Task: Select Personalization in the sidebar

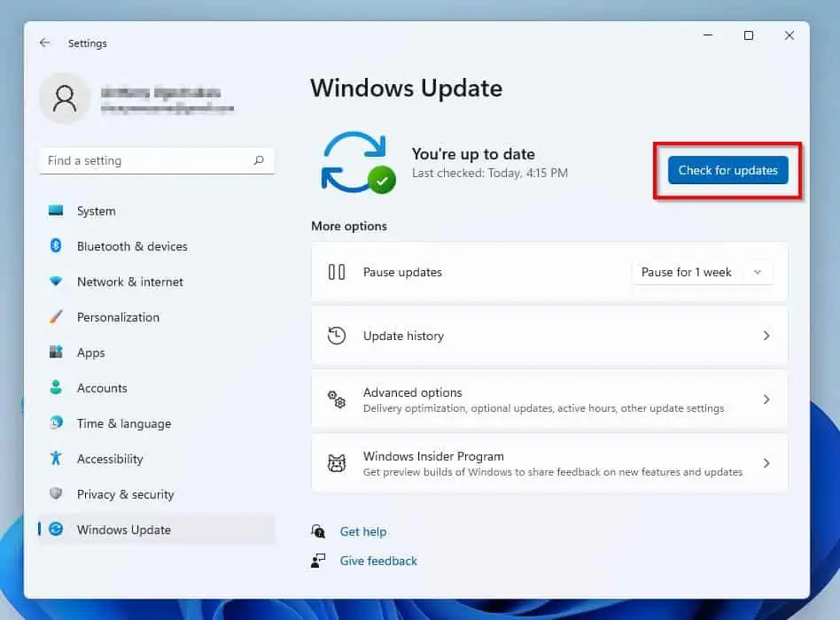Action: click(x=157, y=317)
